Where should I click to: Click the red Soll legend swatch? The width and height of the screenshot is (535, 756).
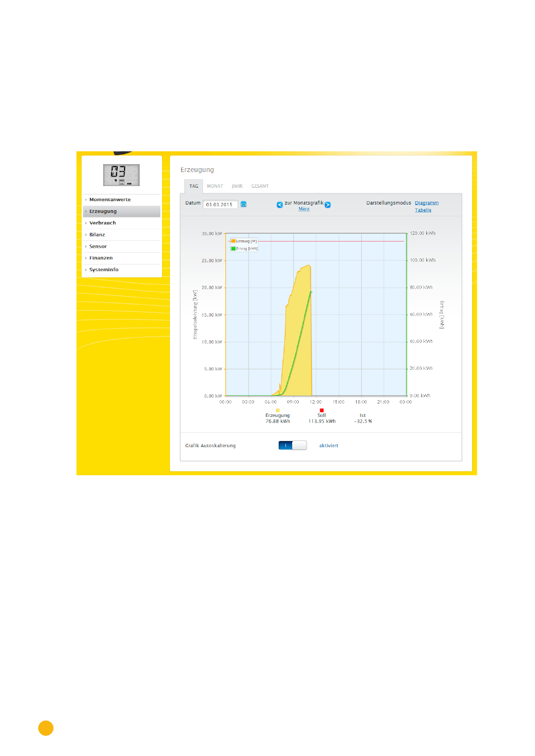pyautogui.click(x=321, y=410)
